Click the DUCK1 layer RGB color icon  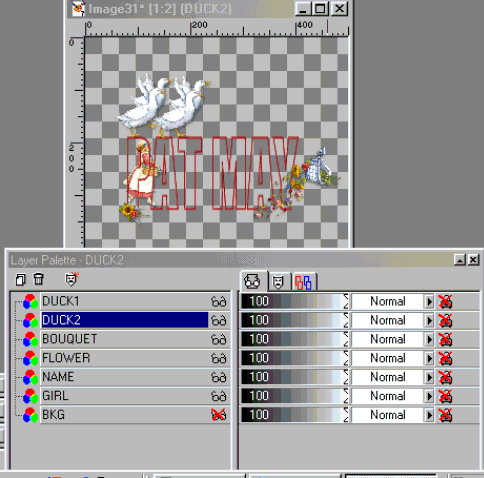(30, 302)
